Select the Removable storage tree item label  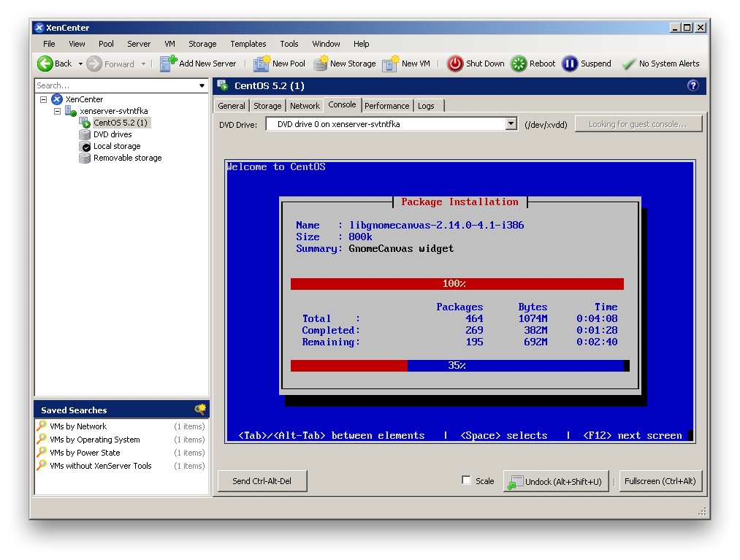pyautogui.click(x=127, y=158)
